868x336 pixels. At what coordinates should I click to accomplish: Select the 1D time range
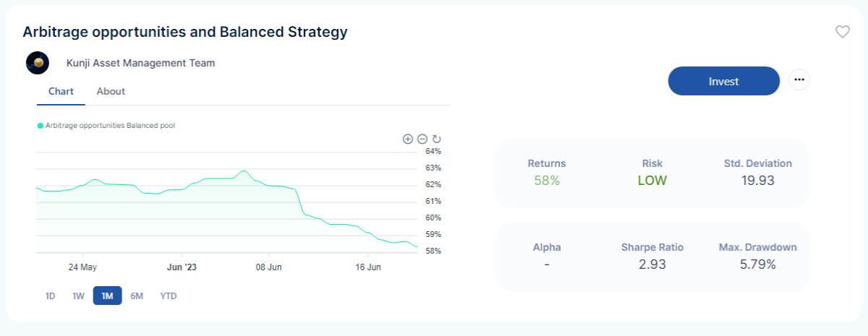(x=51, y=296)
